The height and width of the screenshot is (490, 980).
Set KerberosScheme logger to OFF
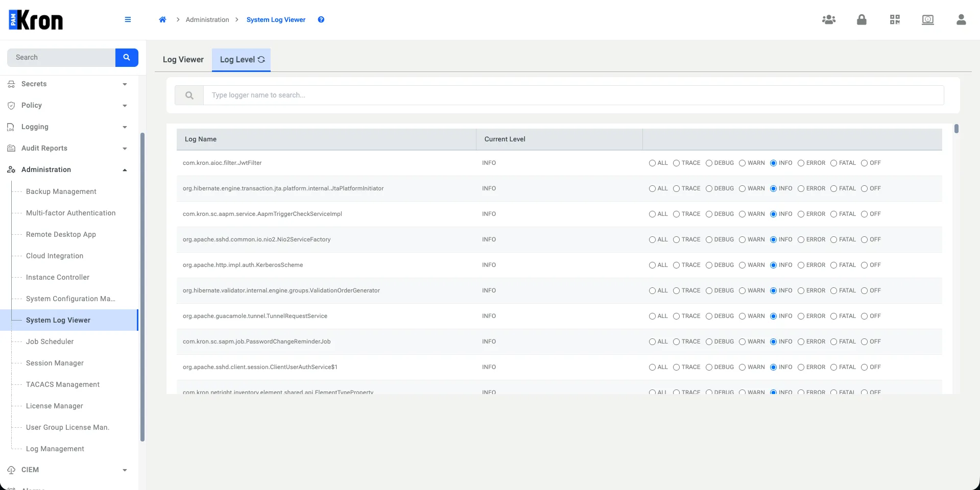pos(864,265)
